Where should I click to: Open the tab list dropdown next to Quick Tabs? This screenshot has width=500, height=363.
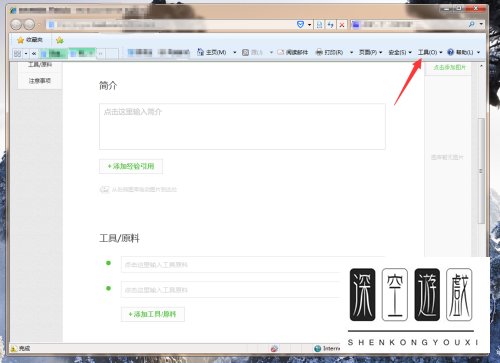[26, 53]
